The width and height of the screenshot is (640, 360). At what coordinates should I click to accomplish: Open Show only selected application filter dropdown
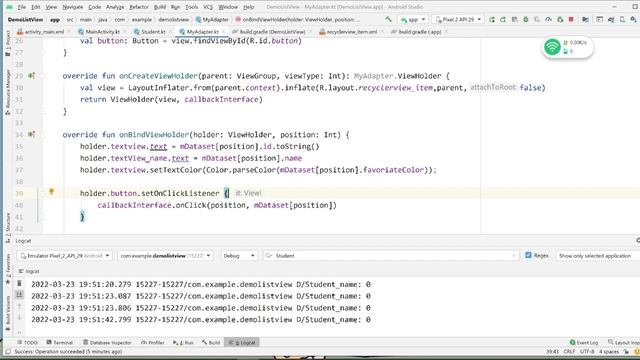[x=598, y=256]
